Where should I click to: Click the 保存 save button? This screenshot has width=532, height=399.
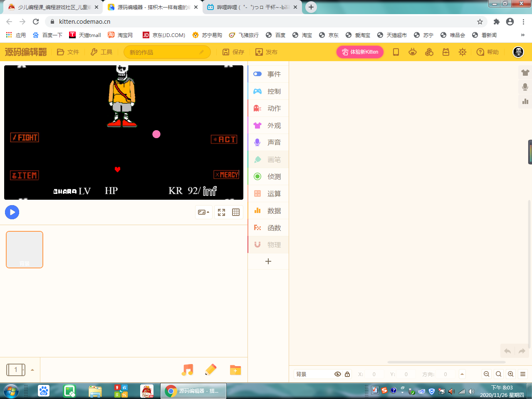(233, 52)
